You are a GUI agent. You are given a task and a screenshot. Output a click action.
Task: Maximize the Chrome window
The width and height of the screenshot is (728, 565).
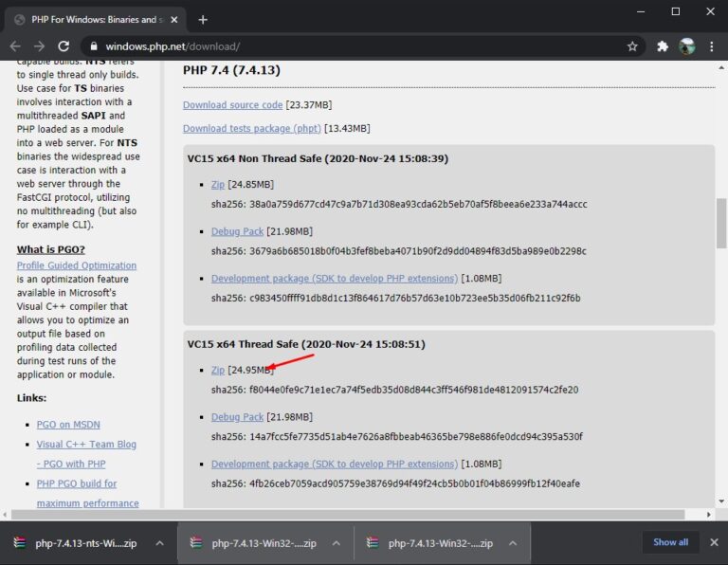tap(676, 11)
